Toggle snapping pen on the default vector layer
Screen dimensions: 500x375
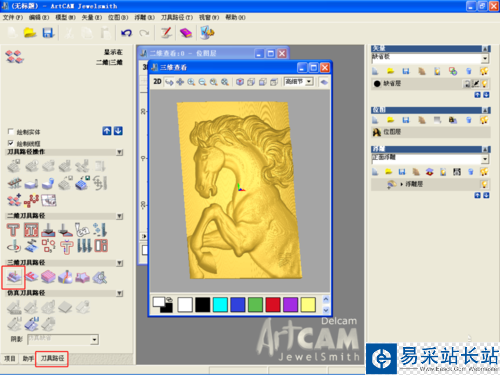click(476, 83)
